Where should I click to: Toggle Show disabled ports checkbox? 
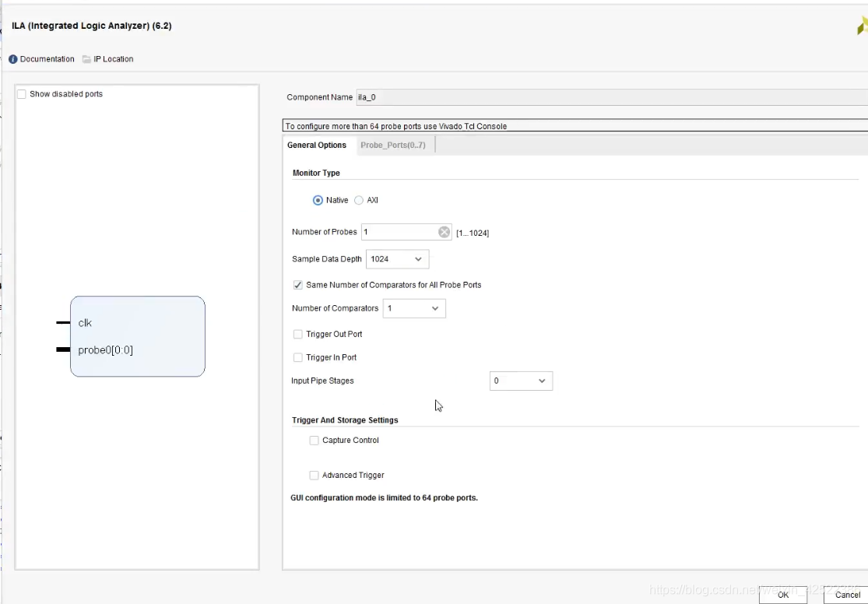click(x=22, y=94)
